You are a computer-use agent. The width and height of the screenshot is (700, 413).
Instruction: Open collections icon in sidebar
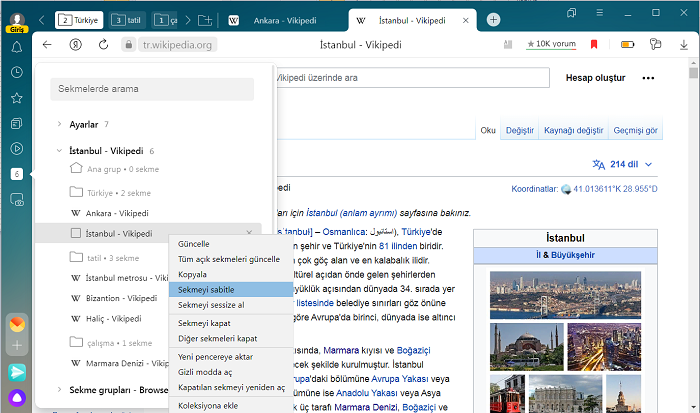[17, 123]
